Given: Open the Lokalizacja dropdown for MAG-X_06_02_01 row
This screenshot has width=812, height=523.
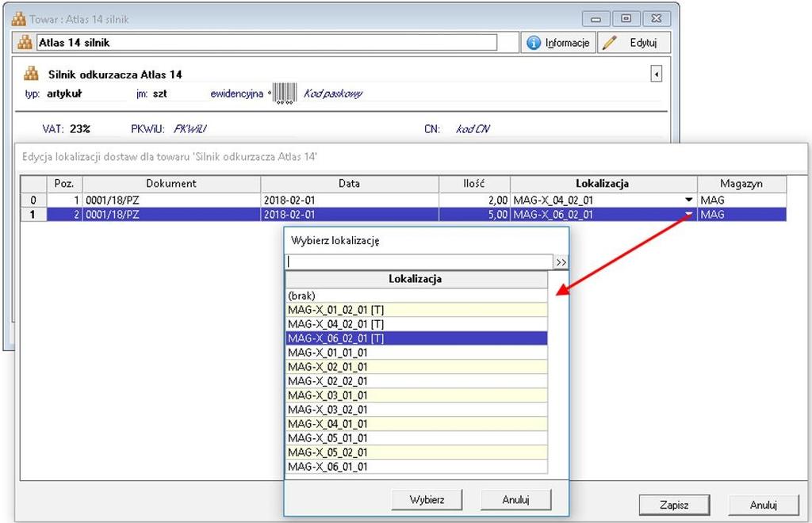Looking at the screenshot, I should [689, 214].
